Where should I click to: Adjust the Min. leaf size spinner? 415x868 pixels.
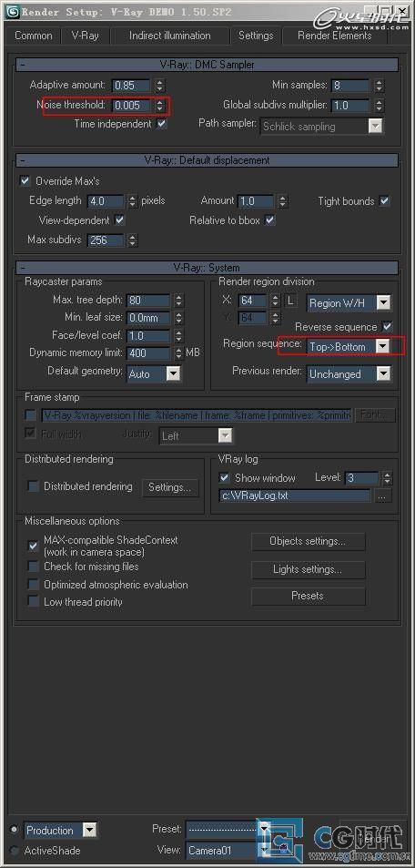click(178, 318)
